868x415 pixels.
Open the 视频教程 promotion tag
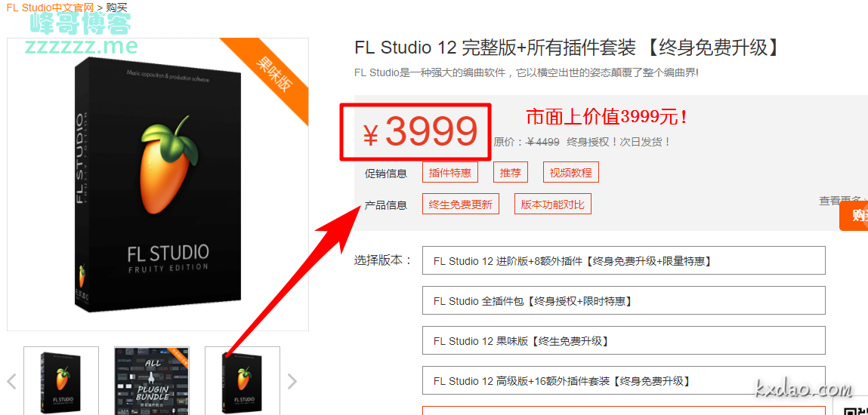[x=570, y=172]
